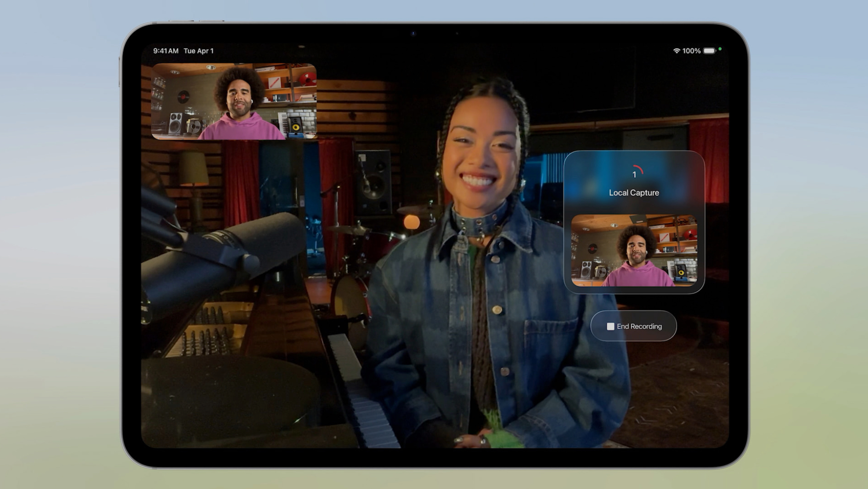This screenshot has width=868, height=489.
Task: Tap the red countdown timer ring
Action: click(x=634, y=173)
